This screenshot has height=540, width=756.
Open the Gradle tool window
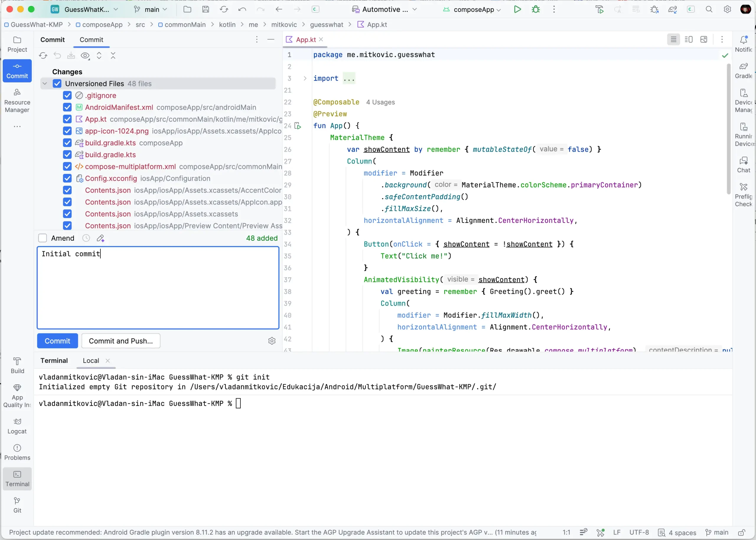tap(743, 70)
